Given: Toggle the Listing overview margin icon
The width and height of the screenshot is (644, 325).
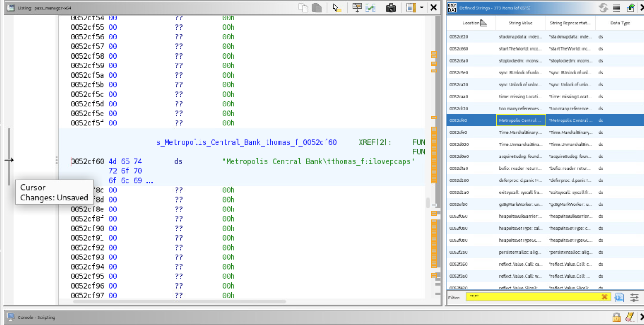Looking at the screenshot, I should pyautogui.click(x=411, y=8).
